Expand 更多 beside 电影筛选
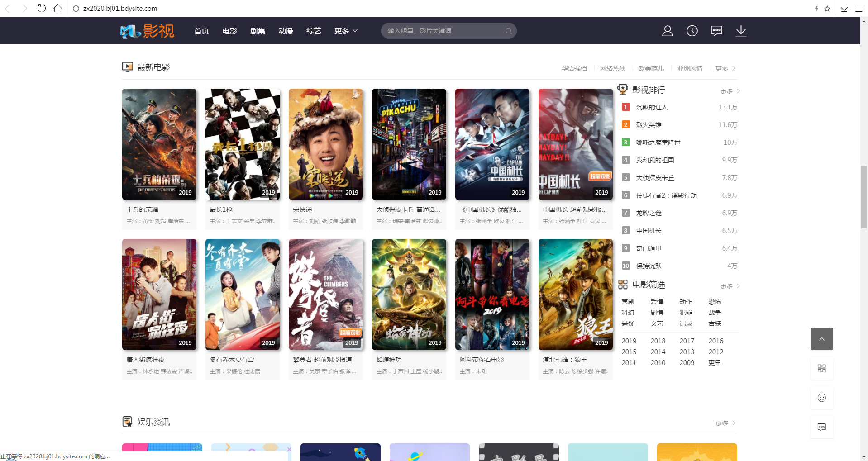 click(x=730, y=286)
